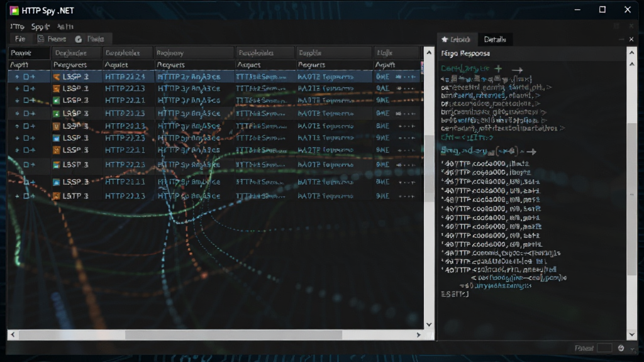Click blue protocol icon in HTTP 21.13 row
The height and width of the screenshot is (362, 644).
pyautogui.click(x=56, y=182)
